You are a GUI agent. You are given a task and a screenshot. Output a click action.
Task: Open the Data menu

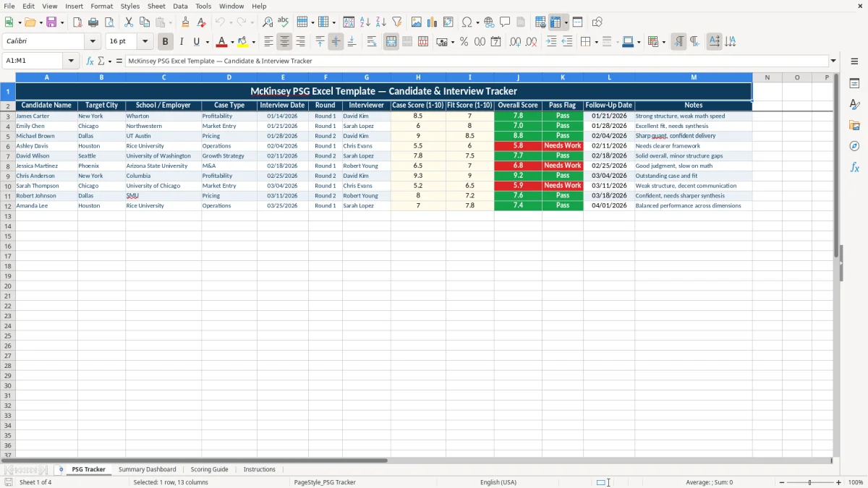pyautogui.click(x=180, y=6)
